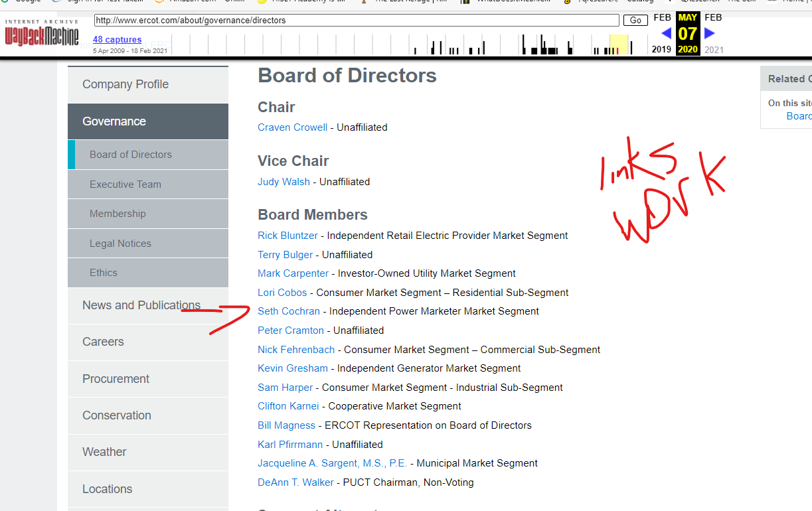The image size is (812, 511).
Task: Click the Related Content panel header
Action: pos(786,79)
